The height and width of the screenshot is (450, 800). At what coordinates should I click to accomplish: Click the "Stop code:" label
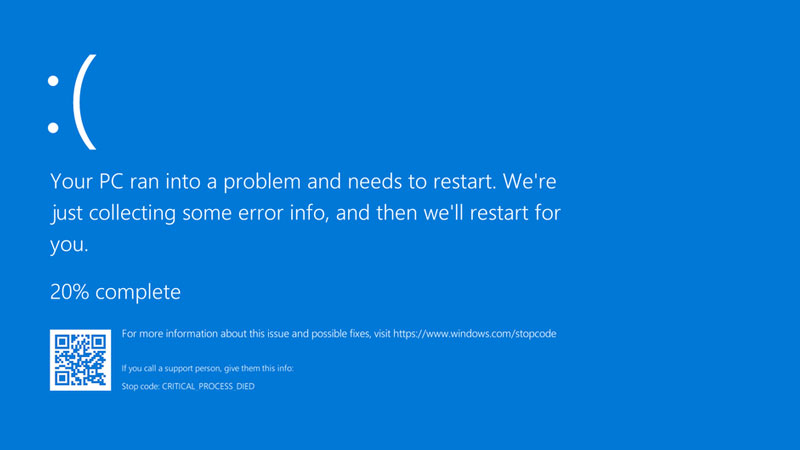coord(140,386)
